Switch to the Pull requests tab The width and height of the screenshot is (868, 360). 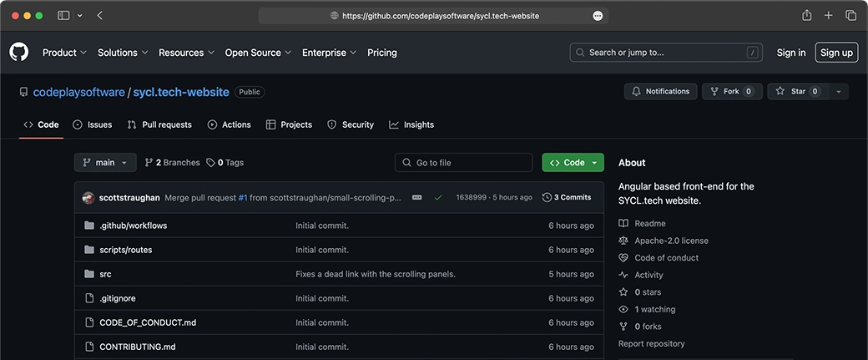[159, 124]
